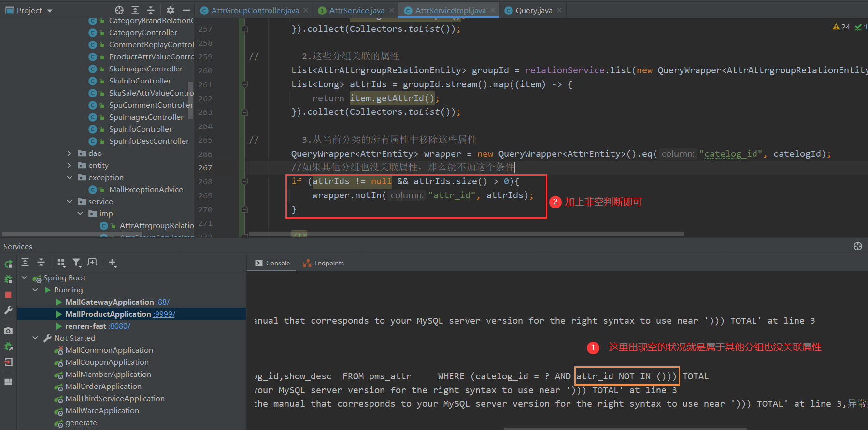Collapse the exception folder

(x=69, y=177)
